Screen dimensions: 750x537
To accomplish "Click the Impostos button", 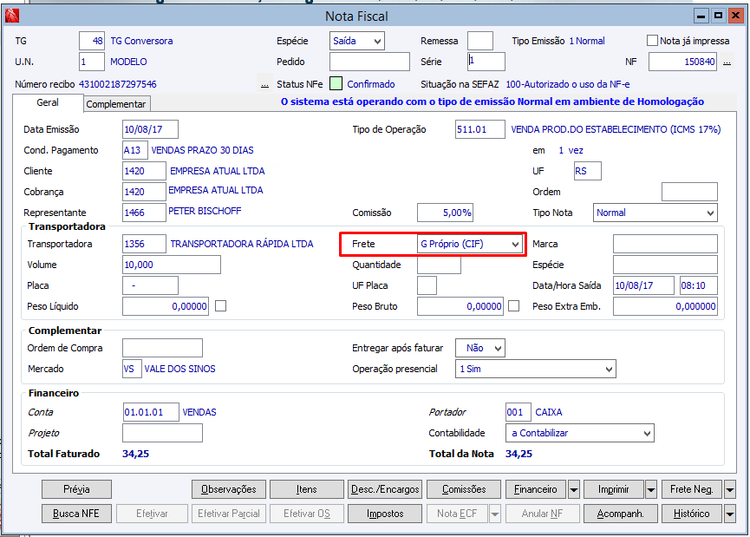I will tap(385, 514).
